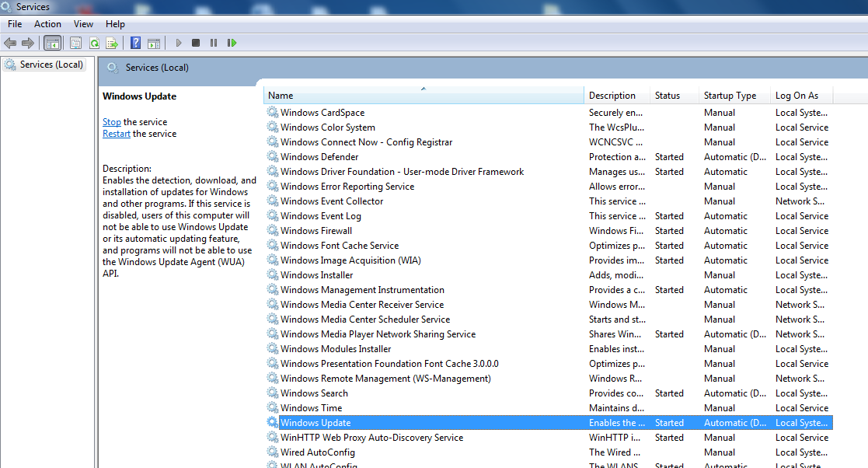Open the View menu
868x468 pixels.
(83, 24)
